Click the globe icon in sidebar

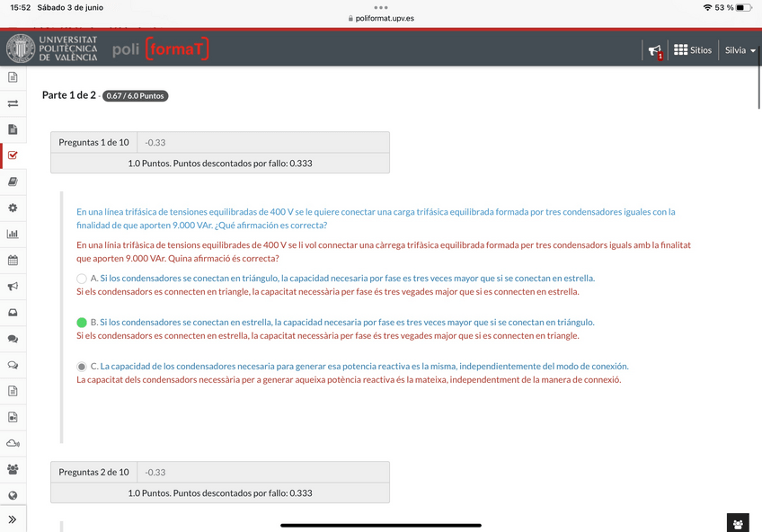[x=13, y=495]
